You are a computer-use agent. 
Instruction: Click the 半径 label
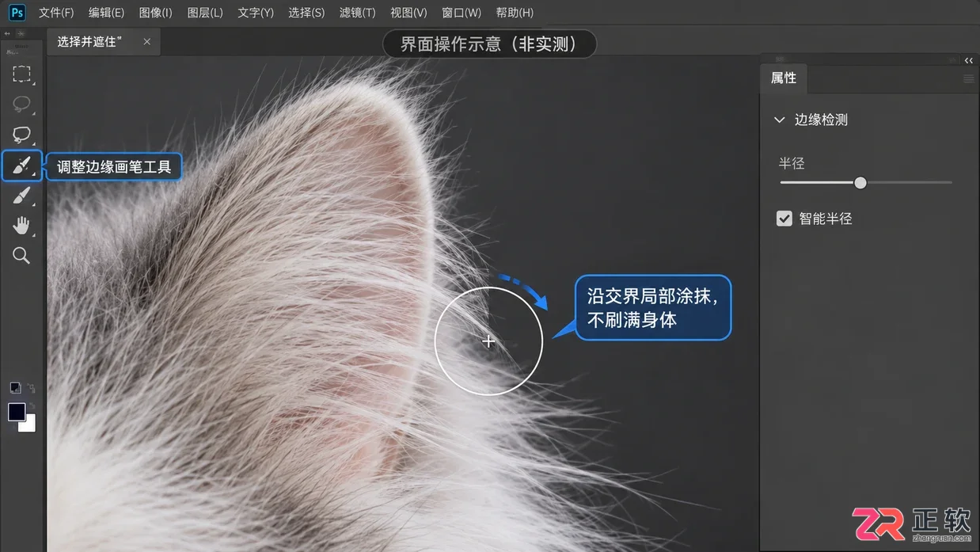point(792,163)
